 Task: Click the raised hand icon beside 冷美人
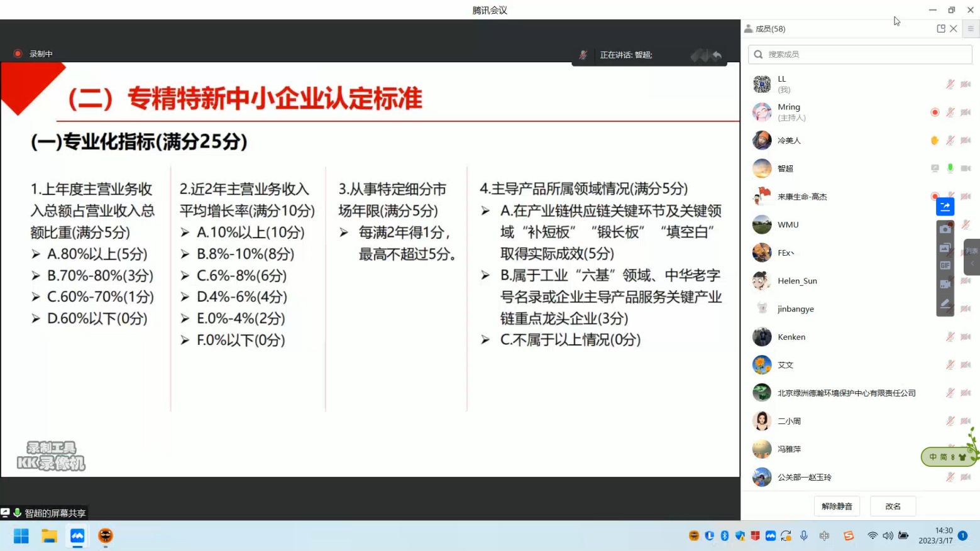(935, 140)
